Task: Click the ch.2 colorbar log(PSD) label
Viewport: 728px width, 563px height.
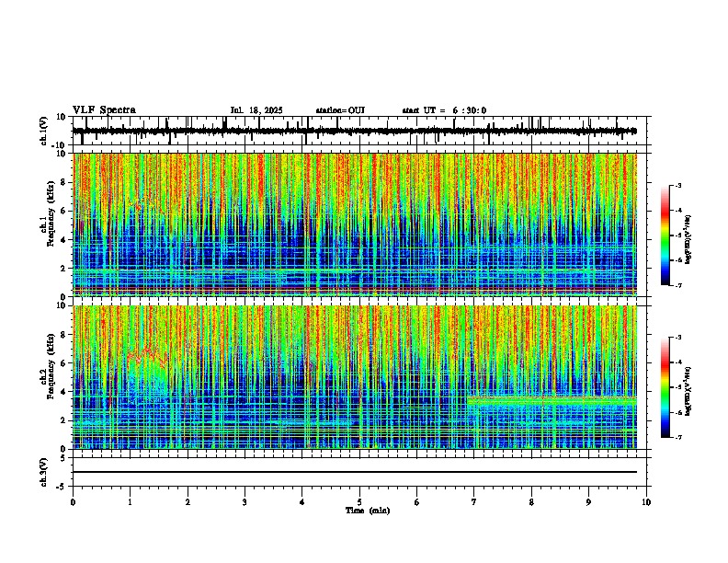Action: [688, 391]
